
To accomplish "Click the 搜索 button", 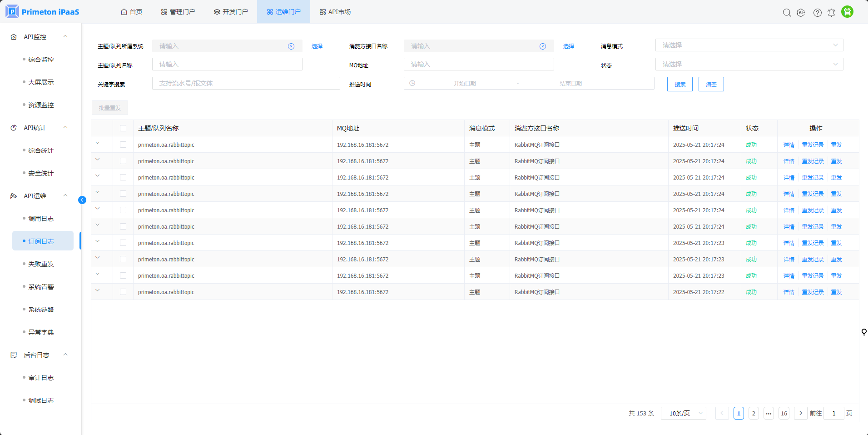I will 680,84.
